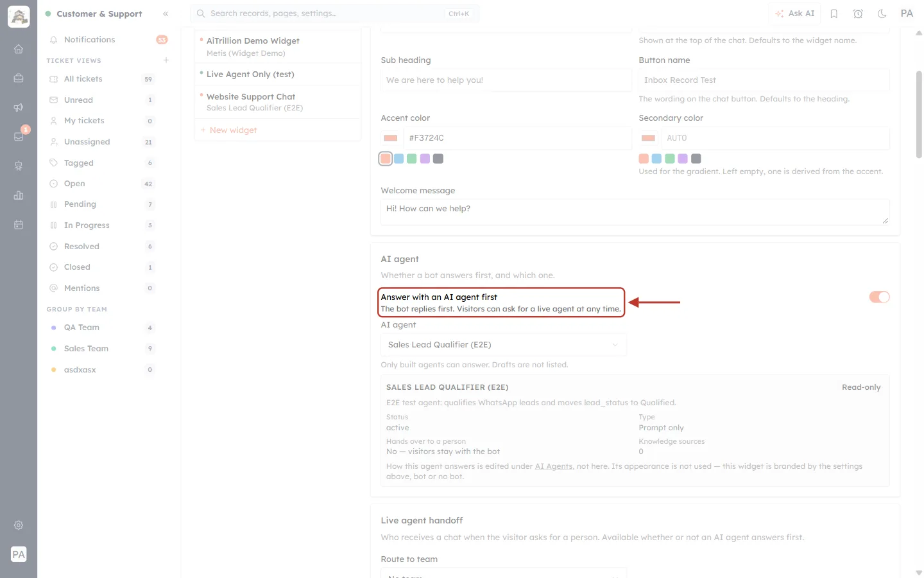Click the page vertical scrollbar thumb
Viewport: 924px width, 578px height.
point(919,114)
